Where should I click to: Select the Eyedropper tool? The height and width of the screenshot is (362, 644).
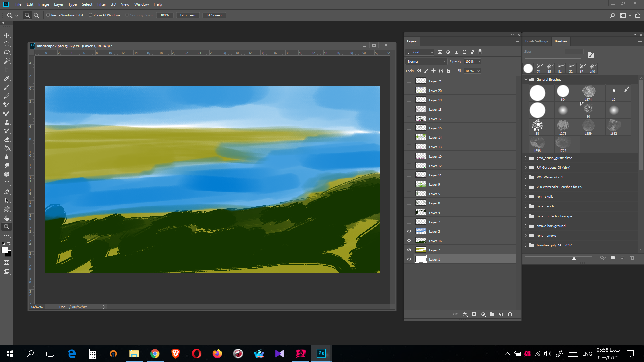click(x=7, y=78)
